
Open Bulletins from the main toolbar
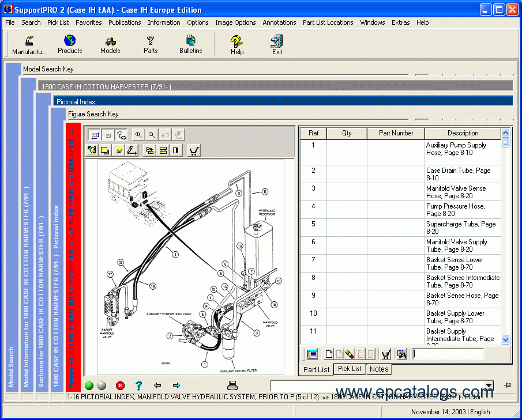(190, 44)
